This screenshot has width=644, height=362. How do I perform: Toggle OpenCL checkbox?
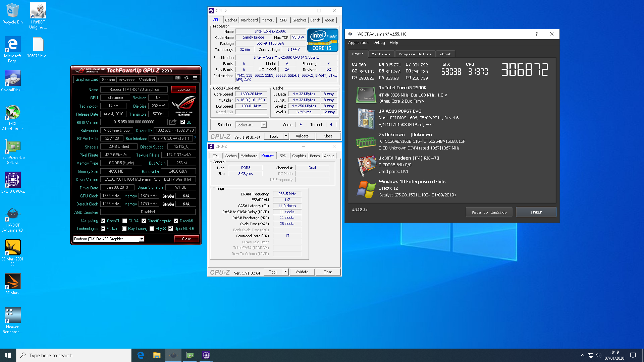(103, 221)
